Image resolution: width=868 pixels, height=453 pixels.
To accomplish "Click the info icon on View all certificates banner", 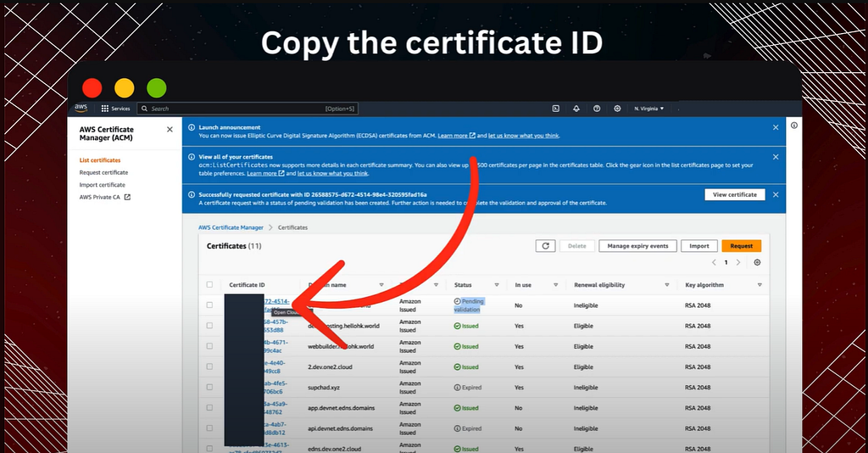I will [x=192, y=157].
